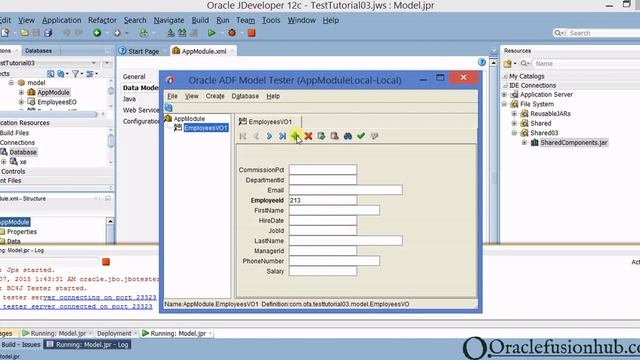
Task: Go to next record in tester toolbar
Action: click(269, 136)
